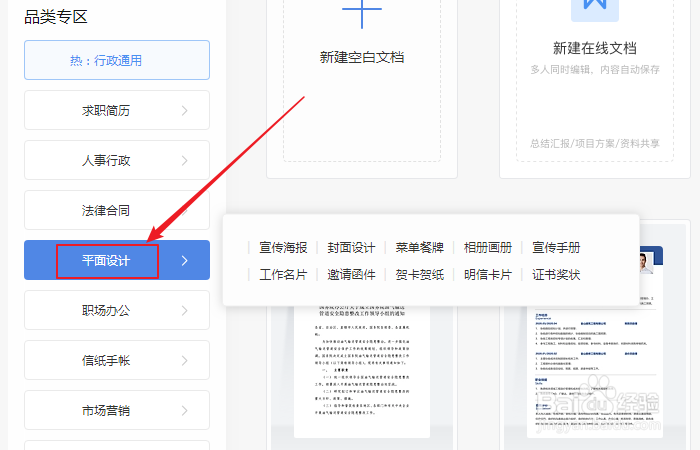This screenshot has width=700, height=450.
Task: Click the online document W icon
Action: click(x=595, y=9)
